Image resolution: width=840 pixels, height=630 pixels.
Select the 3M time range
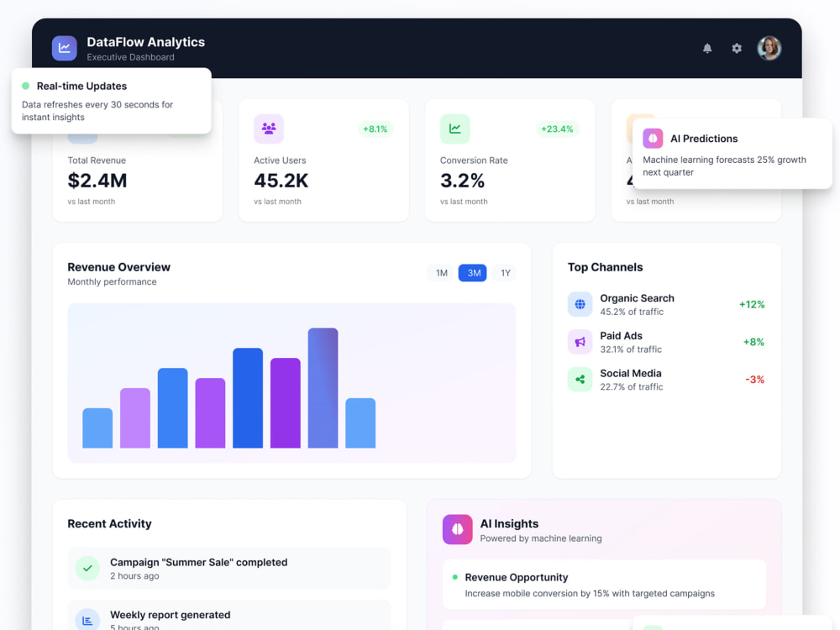pyautogui.click(x=473, y=273)
